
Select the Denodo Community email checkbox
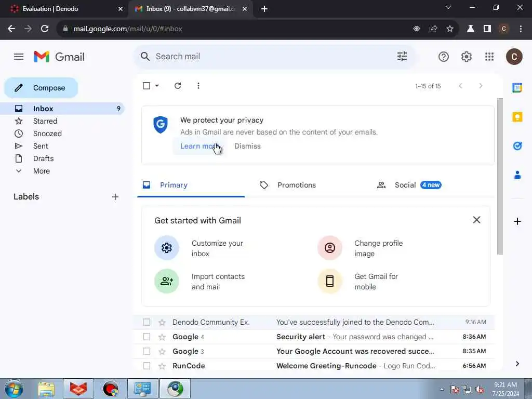coord(146,322)
